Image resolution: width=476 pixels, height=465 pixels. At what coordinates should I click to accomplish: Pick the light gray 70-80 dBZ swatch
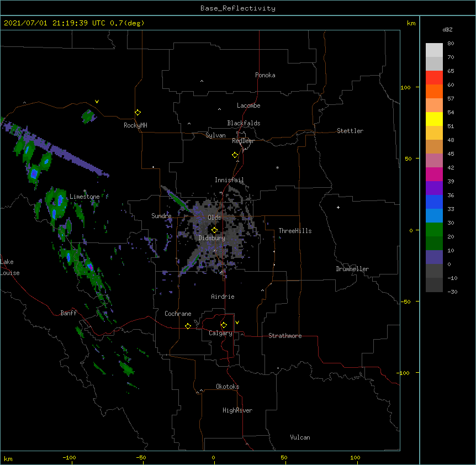click(434, 50)
